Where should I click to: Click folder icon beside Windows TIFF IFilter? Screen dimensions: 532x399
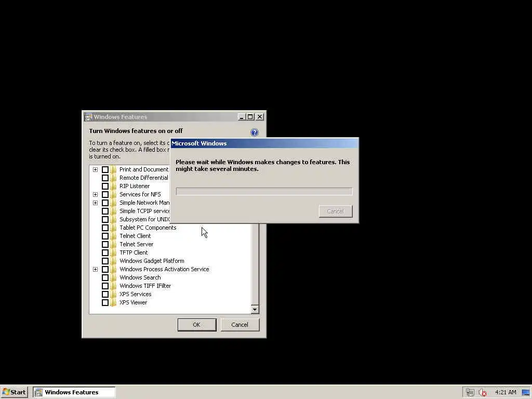pyautogui.click(x=113, y=286)
